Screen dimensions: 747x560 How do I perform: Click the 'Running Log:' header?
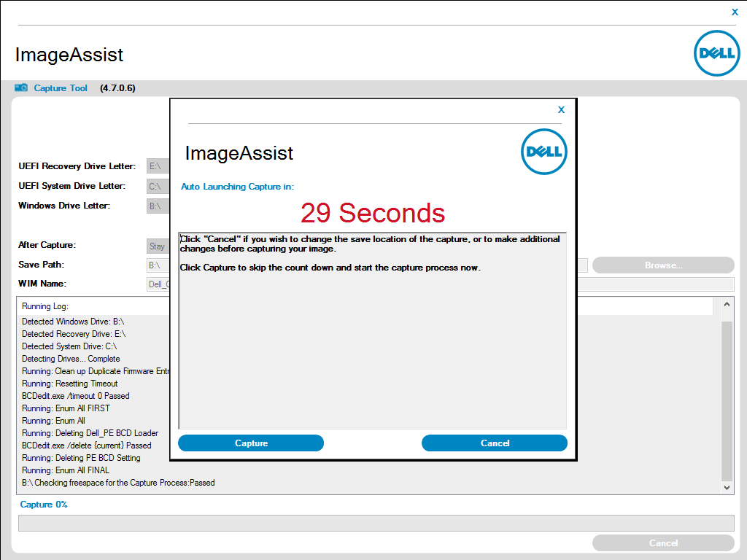coord(45,306)
